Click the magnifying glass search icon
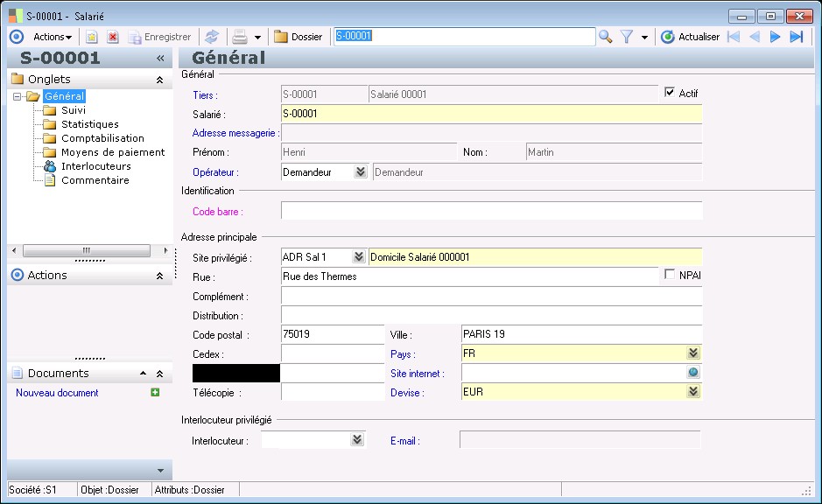Viewport: 822px width, 504px height. point(606,37)
